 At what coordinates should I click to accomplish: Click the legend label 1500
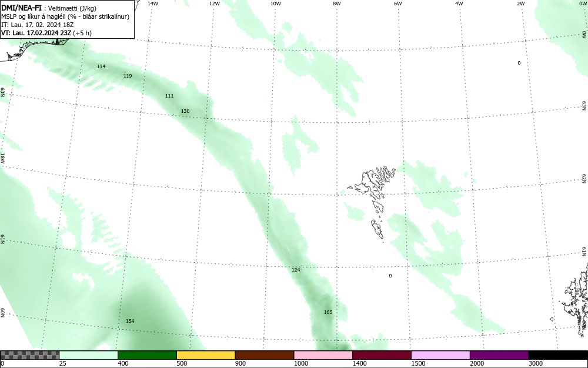419,363
